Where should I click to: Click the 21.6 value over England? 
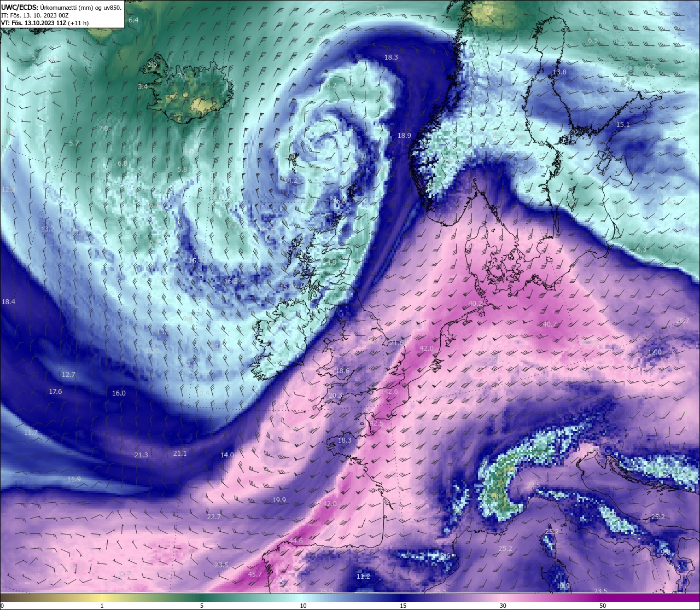(396, 343)
